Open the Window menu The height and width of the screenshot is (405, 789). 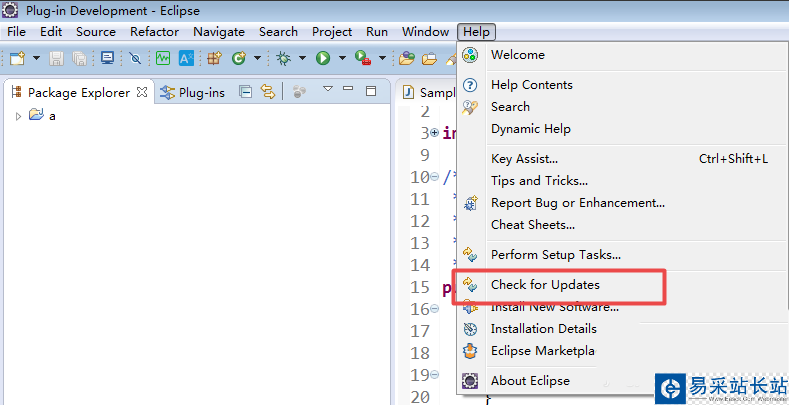click(425, 32)
